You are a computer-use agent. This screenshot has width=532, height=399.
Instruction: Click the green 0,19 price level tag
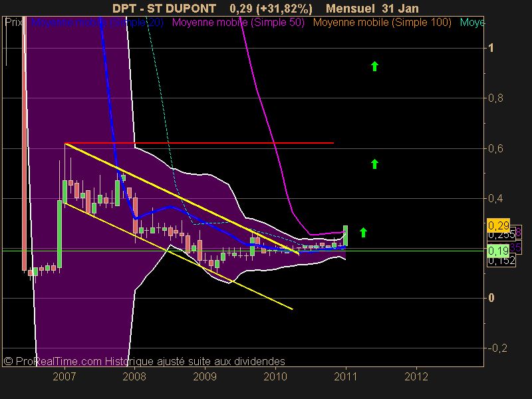pos(498,251)
